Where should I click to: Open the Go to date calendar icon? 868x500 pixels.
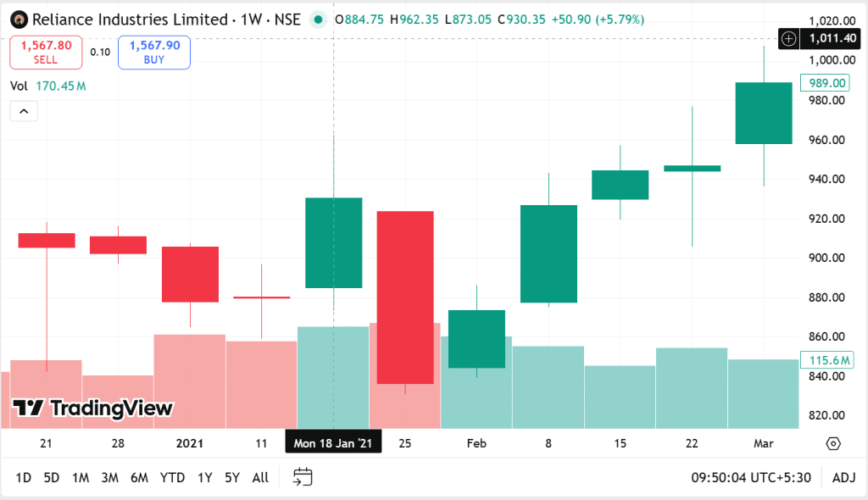pos(302,477)
